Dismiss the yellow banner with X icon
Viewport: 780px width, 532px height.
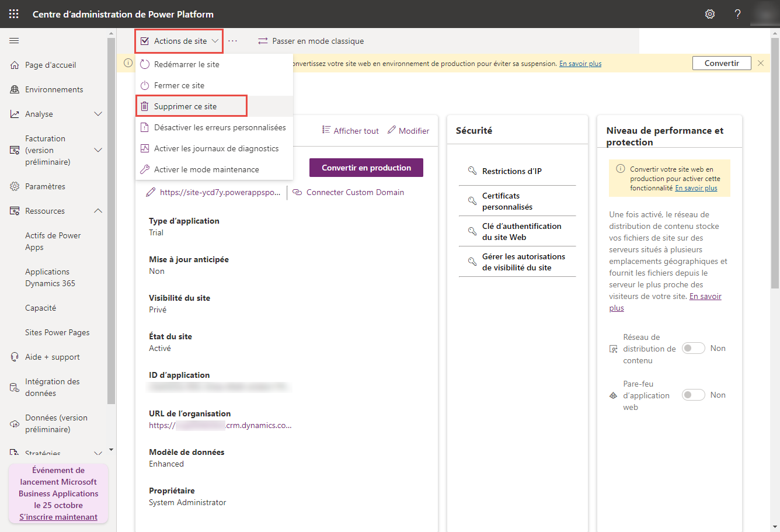761,63
